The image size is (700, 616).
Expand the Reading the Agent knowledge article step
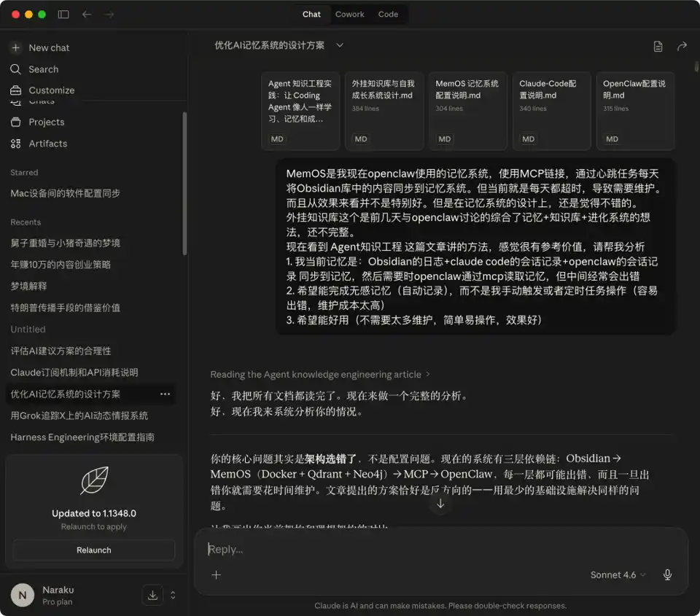(x=320, y=374)
